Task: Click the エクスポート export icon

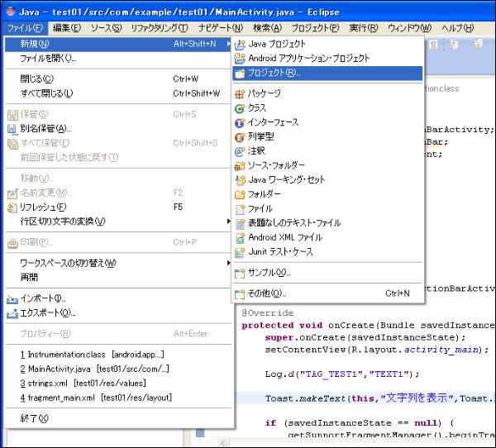Action: click(x=12, y=313)
